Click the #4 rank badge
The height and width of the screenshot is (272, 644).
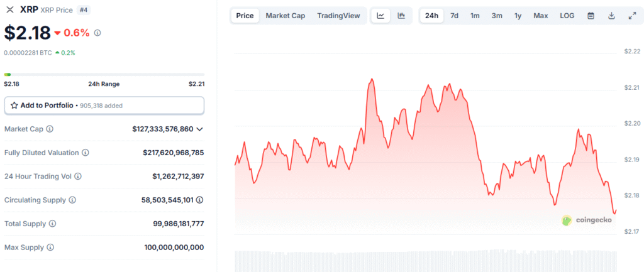pyautogui.click(x=84, y=10)
